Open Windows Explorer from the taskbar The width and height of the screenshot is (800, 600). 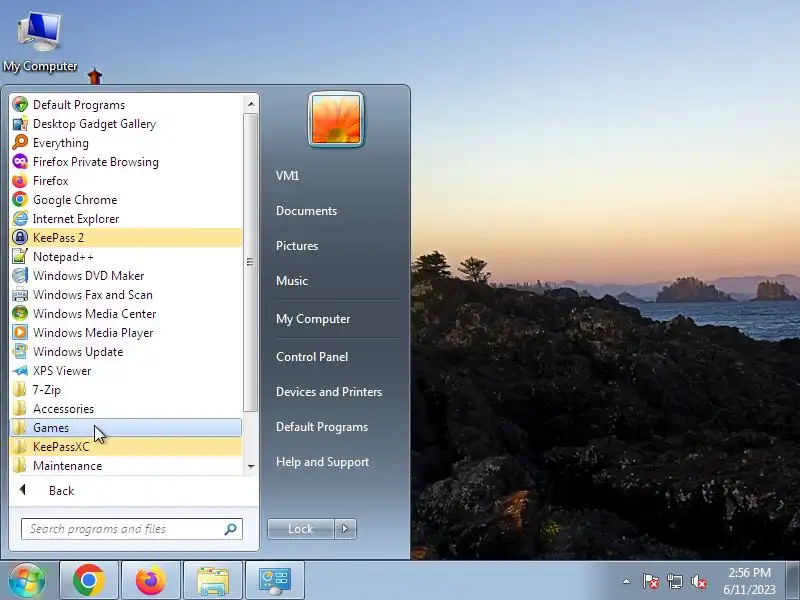[213, 581]
